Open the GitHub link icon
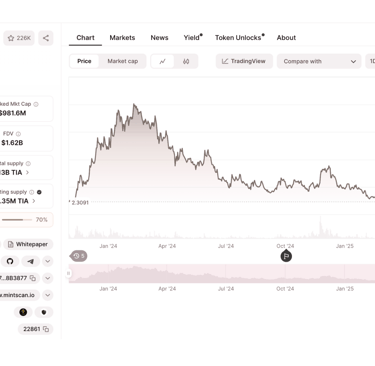This screenshot has width=375, height=366. click(x=10, y=261)
